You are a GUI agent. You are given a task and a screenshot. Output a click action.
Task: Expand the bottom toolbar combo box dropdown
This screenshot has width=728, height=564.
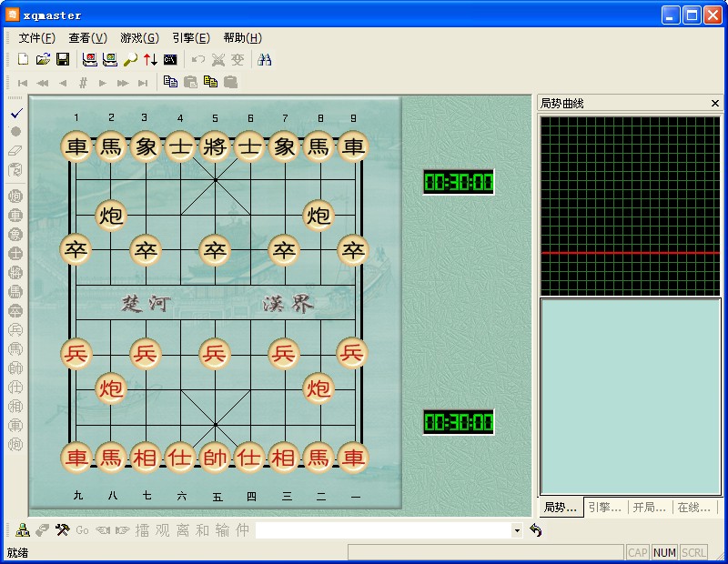point(517,530)
